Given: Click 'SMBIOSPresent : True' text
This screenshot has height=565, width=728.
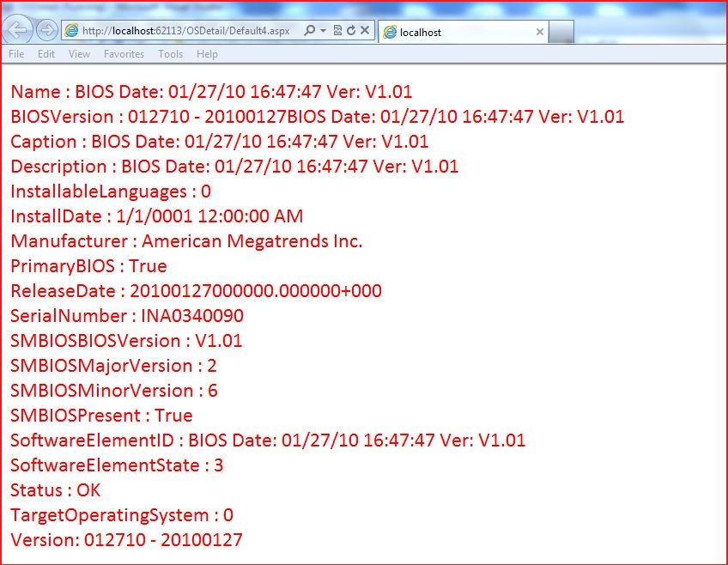Looking at the screenshot, I should point(101,416).
